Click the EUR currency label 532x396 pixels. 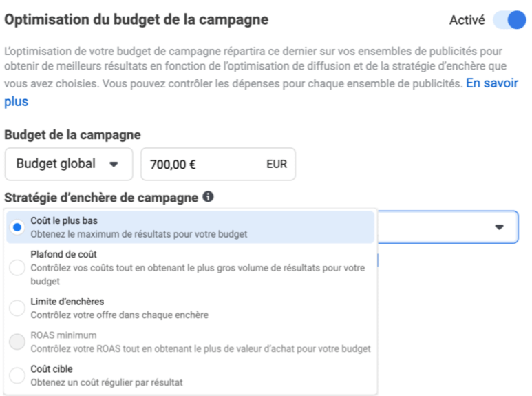[277, 165]
